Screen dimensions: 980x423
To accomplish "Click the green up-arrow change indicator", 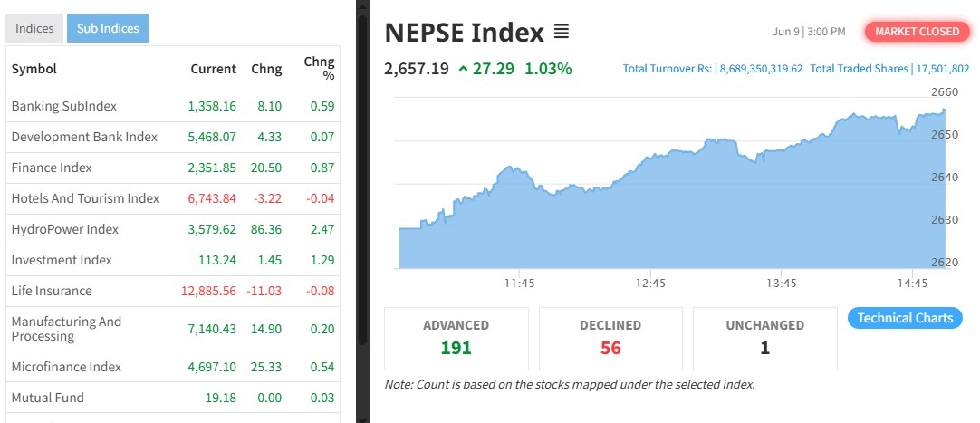I will tap(463, 68).
